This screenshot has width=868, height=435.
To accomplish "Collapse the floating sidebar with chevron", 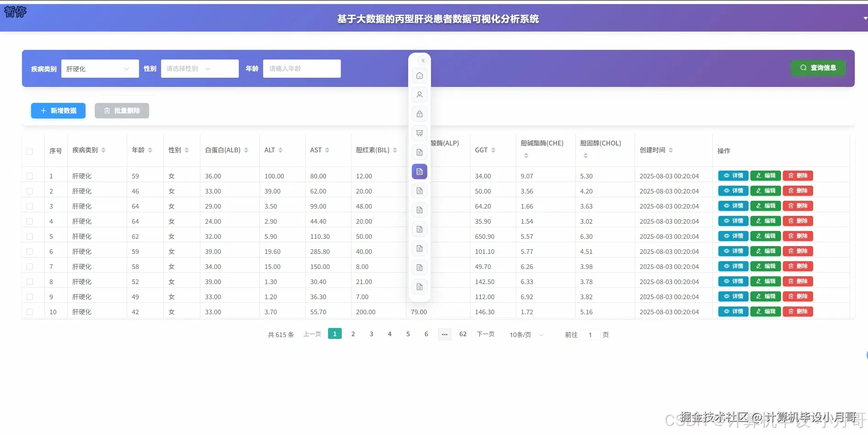I will click(x=422, y=60).
